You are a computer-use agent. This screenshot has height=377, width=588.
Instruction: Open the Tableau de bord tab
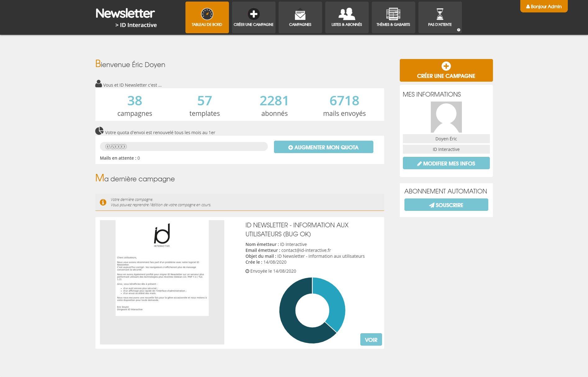pyautogui.click(x=207, y=17)
